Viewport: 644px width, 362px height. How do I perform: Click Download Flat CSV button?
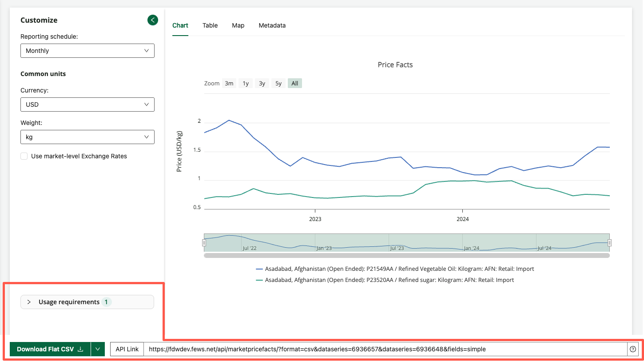coord(50,349)
